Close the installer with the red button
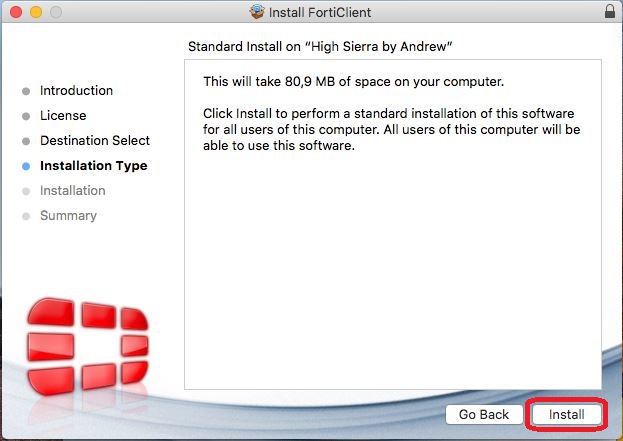 tap(14, 13)
